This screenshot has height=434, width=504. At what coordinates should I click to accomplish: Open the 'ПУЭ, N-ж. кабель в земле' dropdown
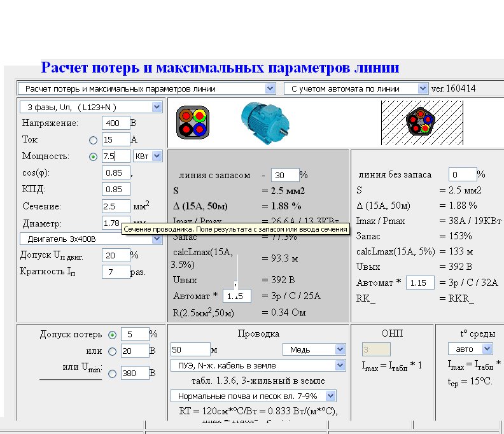258,365
